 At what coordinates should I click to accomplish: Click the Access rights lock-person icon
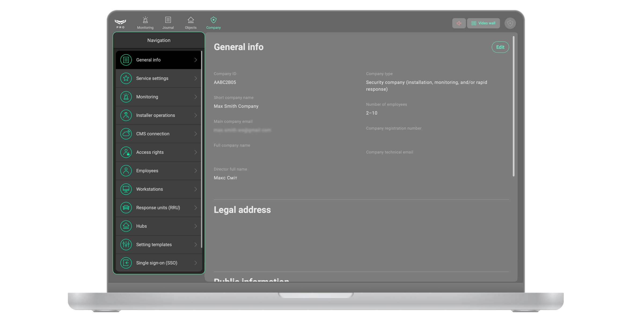(126, 152)
